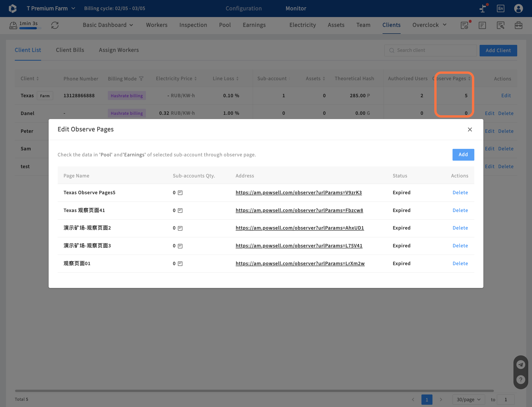Open the urlParams=LrXm2w observer link
Image resolution: width=532 pixels, height=407 pixels.
300,263
